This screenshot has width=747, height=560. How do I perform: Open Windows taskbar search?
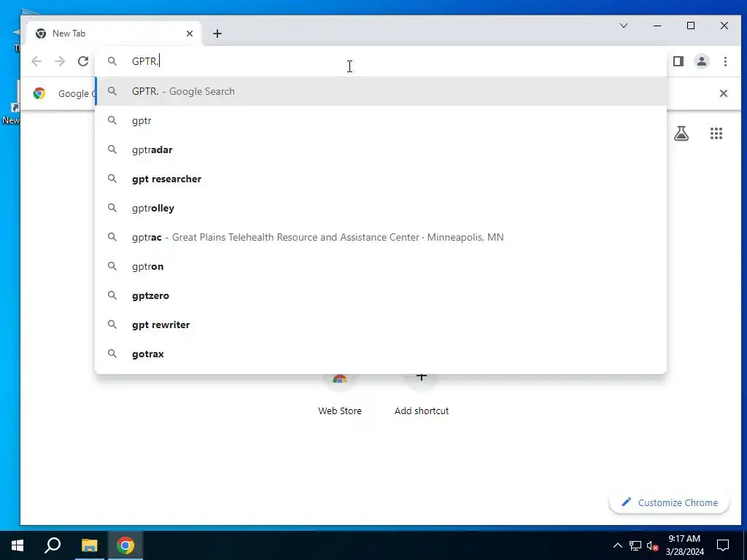[x=53, y=545]
